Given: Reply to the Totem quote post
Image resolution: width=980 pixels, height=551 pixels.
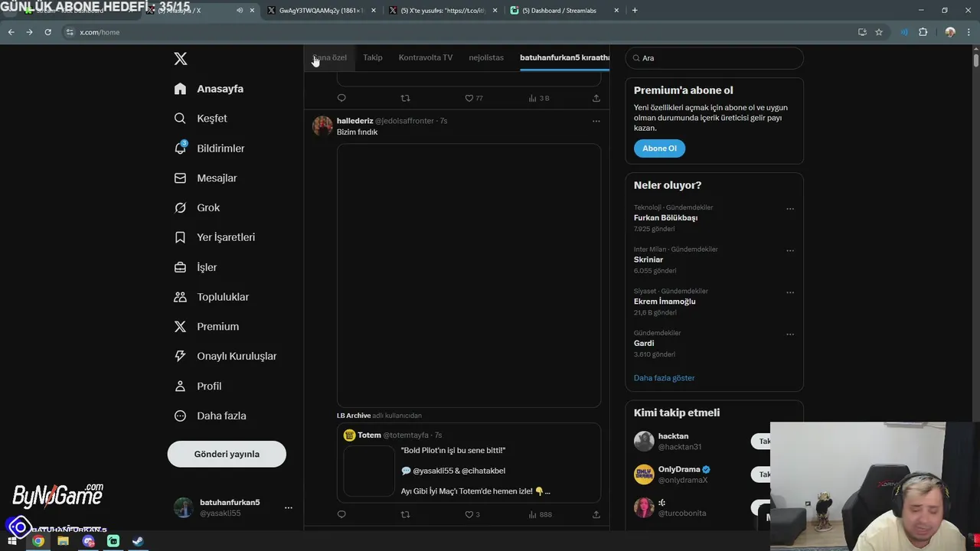Looking at the screenshot, I should click(x=341, y=514).
